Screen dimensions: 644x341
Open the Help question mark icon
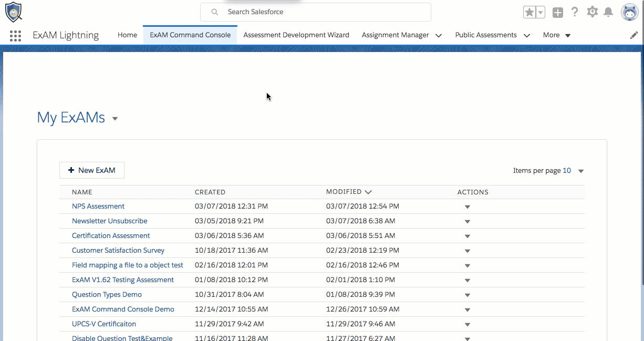[x=575, y=12]
